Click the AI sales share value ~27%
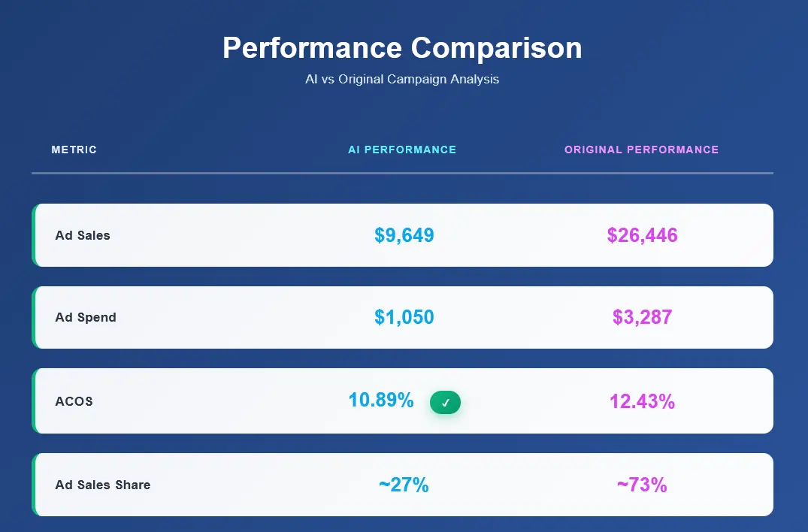The width and height of the screenshot is (808, 532). click(x=404, y=485)
